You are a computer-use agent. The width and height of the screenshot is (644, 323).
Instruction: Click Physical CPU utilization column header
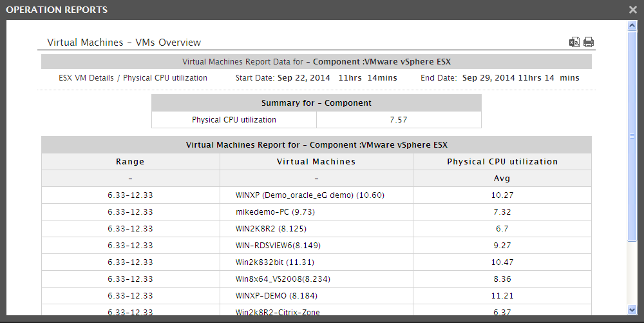pos(502,161)
